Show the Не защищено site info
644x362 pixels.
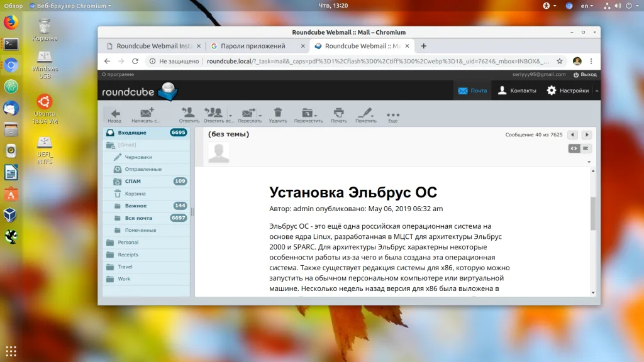click(x=175, y=61)
